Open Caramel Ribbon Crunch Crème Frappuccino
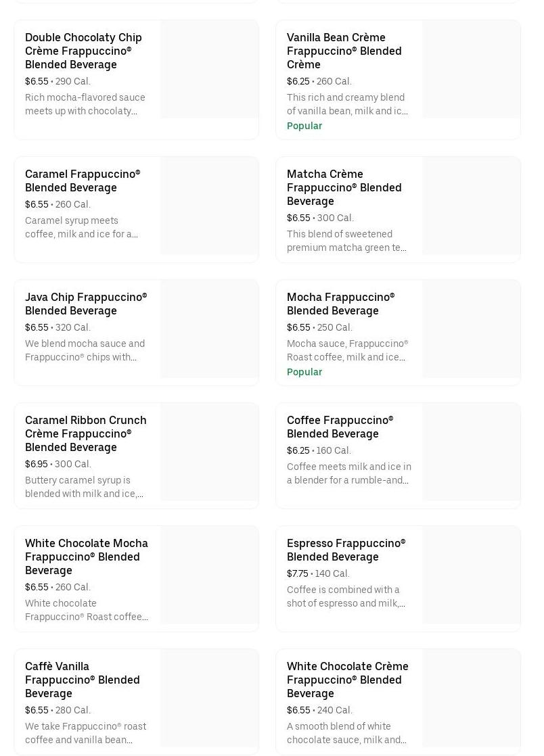This screenshot has width=544, height=756. pyautogui.click(x=85, y=433)
